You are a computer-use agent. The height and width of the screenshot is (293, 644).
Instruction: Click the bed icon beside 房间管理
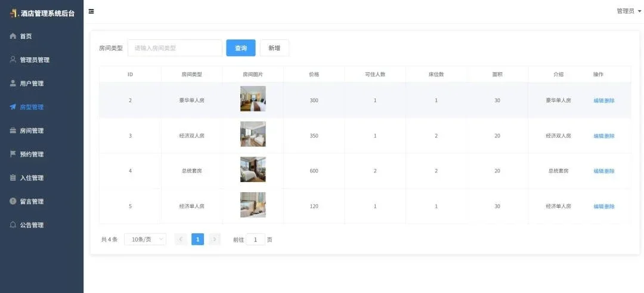(x=13, y=131)
